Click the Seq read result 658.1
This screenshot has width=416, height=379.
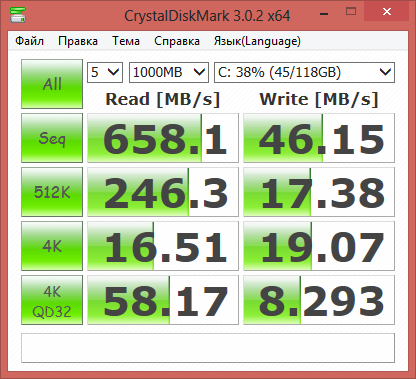tap(163, 138)
